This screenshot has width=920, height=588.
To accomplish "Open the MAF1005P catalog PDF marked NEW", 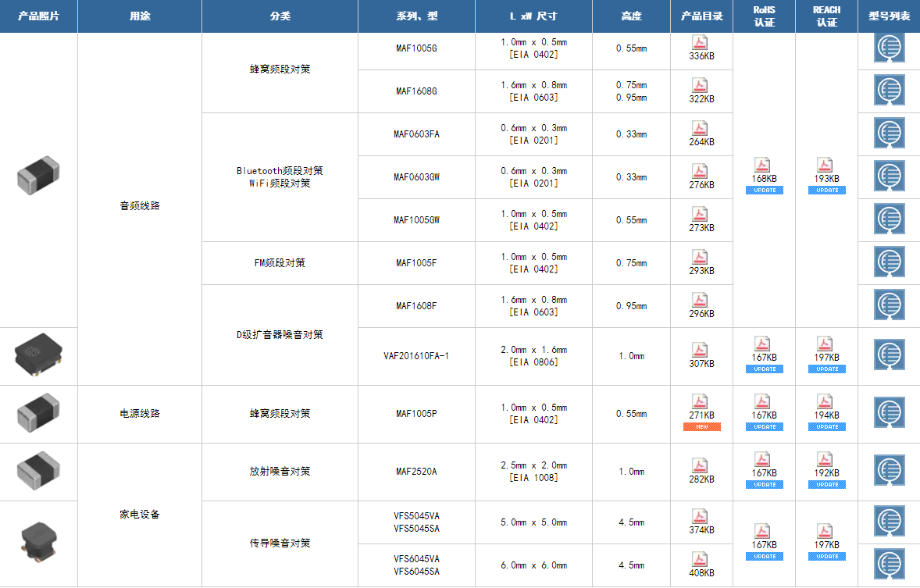I will point(701,402).
